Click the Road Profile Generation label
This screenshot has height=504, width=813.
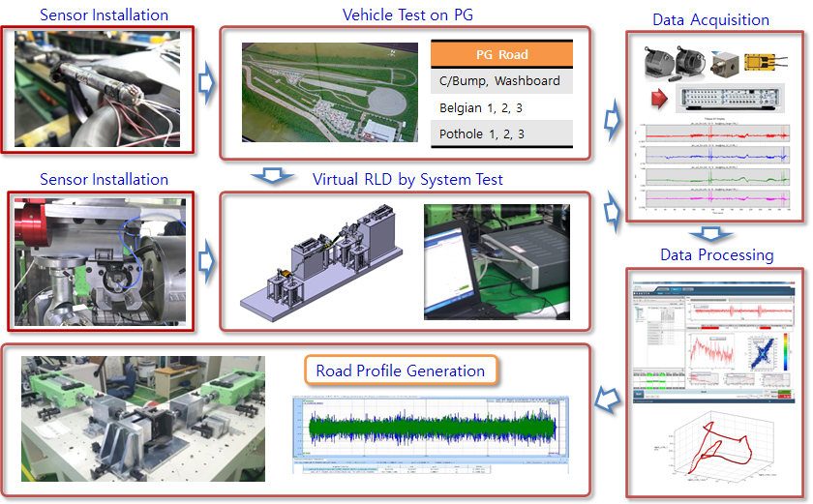401,371
